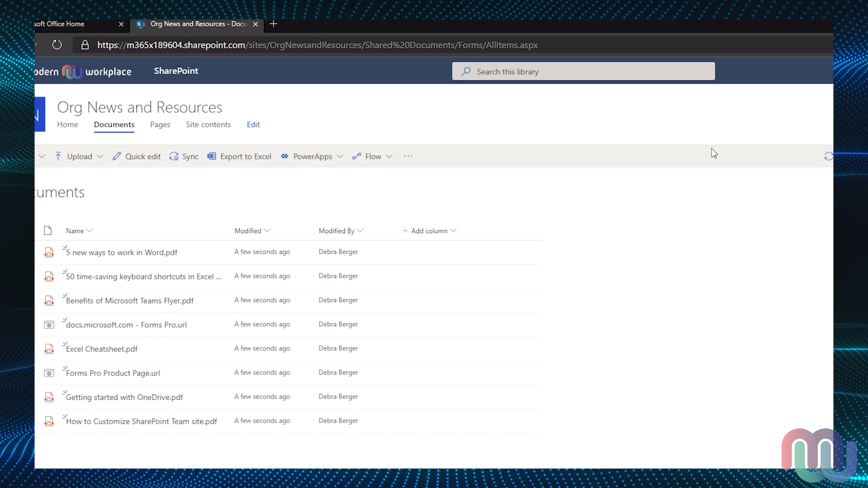Image resolution: width=868 pixels, height=488 pixels.
Task: Click the SharePoint header link
Action: click(176, 71)
